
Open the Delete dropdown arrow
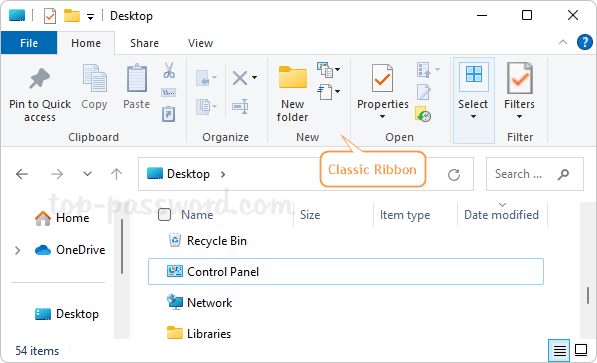(254, 77)
